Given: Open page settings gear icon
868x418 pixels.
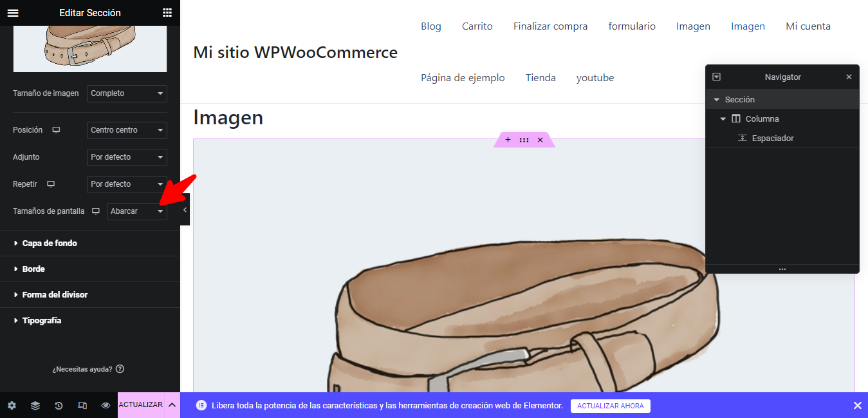Looking at the screenshot, I should (x=12, y=406).
